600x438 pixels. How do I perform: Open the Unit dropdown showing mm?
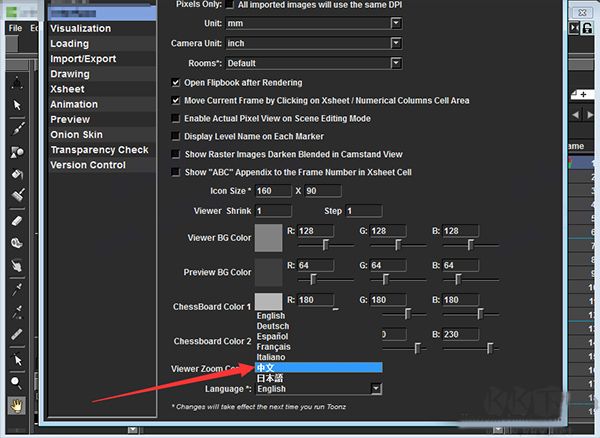click(x=314, y=23)
